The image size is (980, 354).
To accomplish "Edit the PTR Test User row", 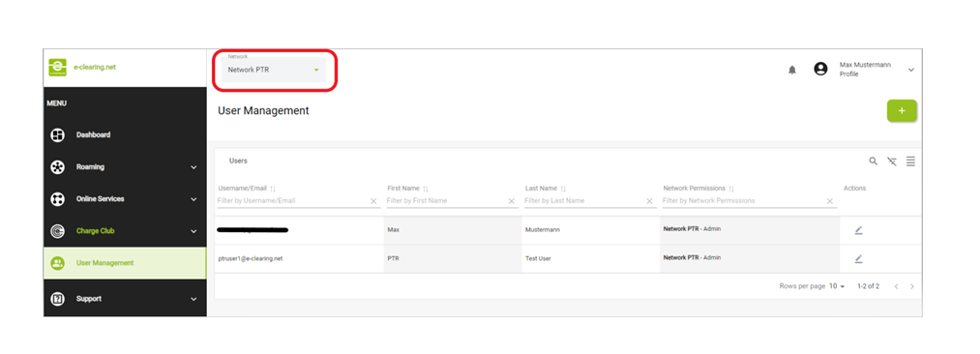I will pyautogui.click(x=859, y=258).
